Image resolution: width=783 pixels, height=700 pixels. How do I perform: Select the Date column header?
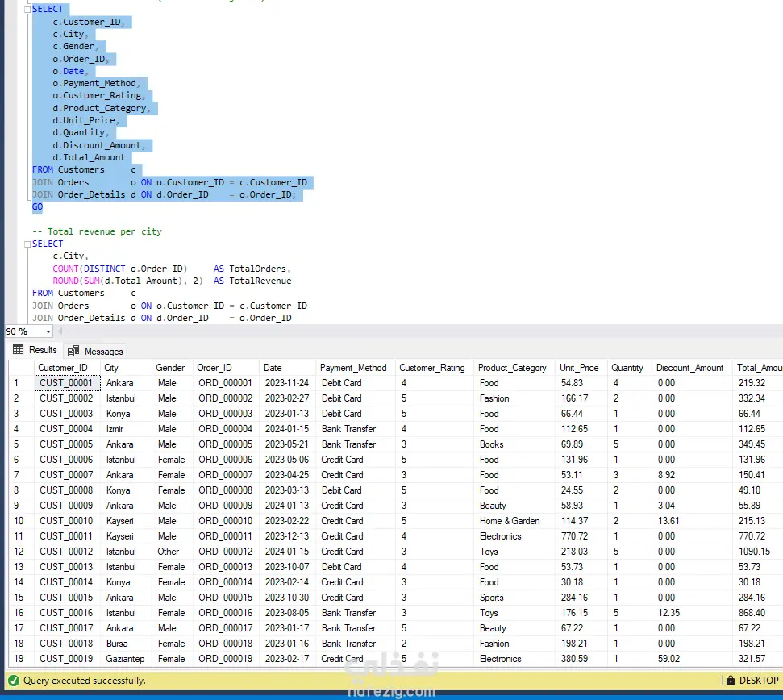[288, 368]
